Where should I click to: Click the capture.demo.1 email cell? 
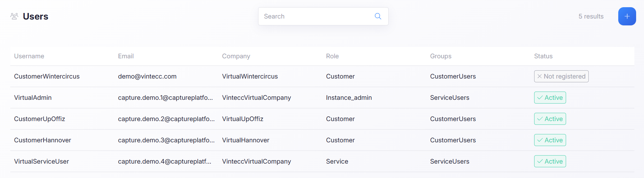tap(165, 98)
